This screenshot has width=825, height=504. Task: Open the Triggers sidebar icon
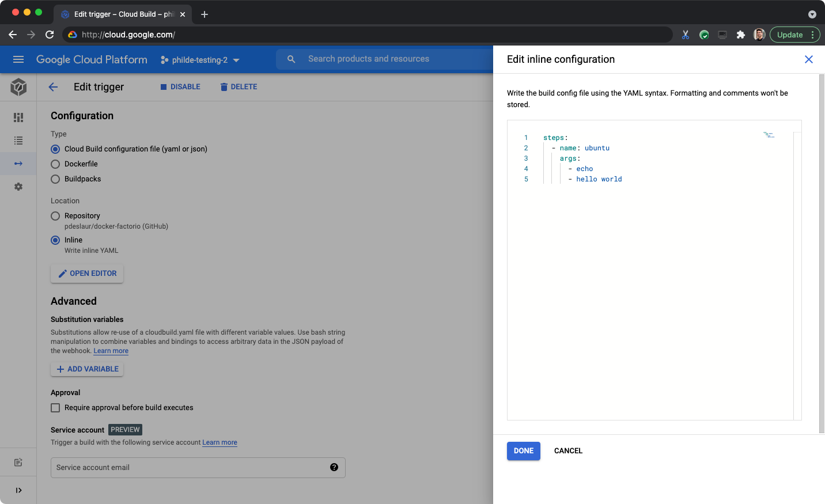18,164
